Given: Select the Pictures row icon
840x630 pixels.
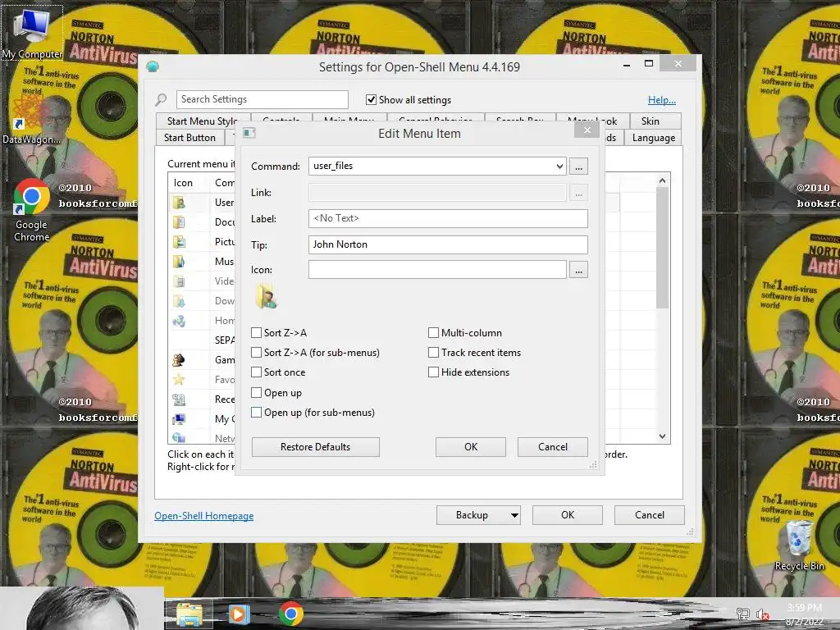Looking at the screenshot, I should (x=178, y=242).
